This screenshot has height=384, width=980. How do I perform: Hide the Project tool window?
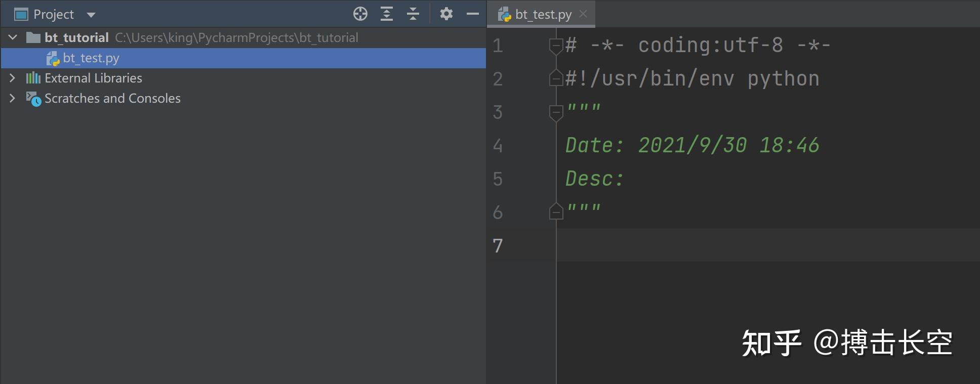point(472,14)
